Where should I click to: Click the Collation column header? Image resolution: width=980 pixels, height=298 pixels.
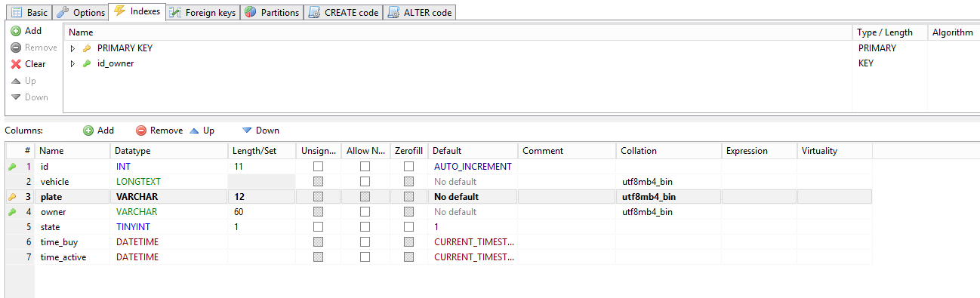click(669, 151)
